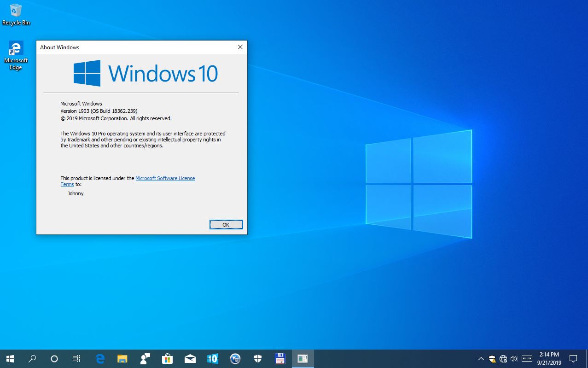Click the '© 2019 Microsoft Corporation' line
Viewport: 588px width, 368px height.
(x=116, y=118)
